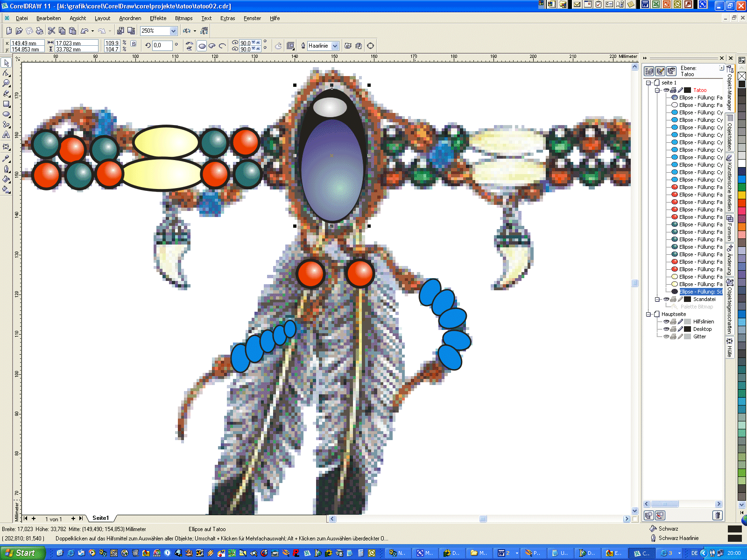Choose the Arc shape button in property bar

click(222, 46)
